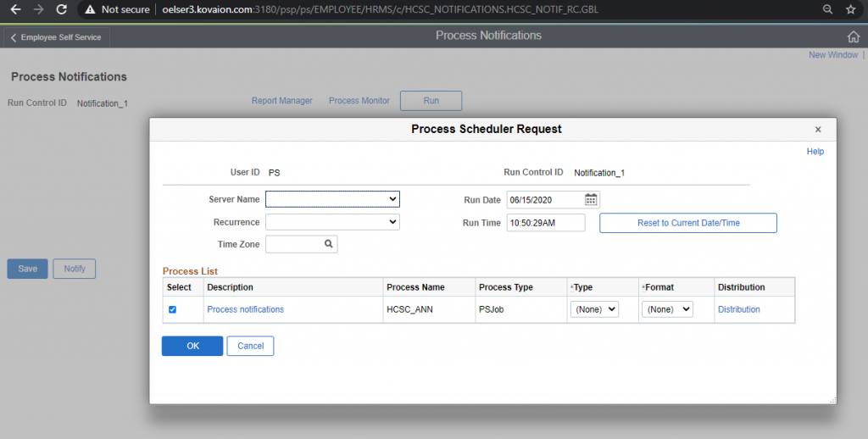Open the Report Manager link
This screenshot has width=868, height=439.
281,101
